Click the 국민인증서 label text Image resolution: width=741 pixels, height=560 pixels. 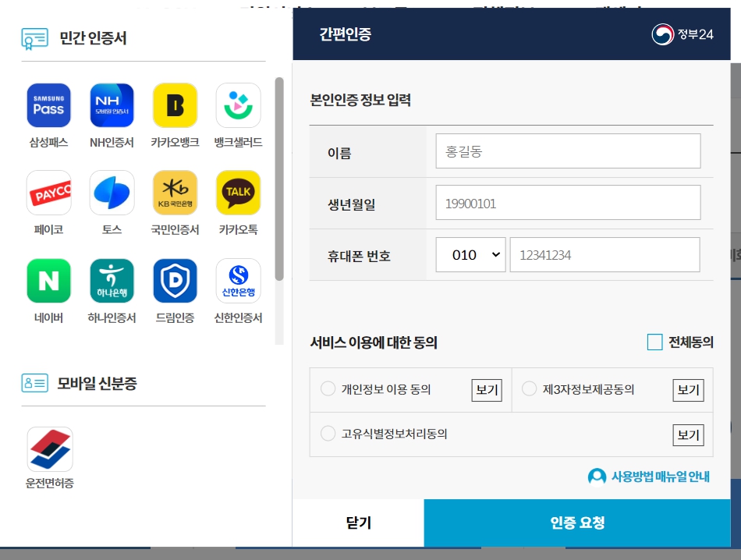pos(175,229)
